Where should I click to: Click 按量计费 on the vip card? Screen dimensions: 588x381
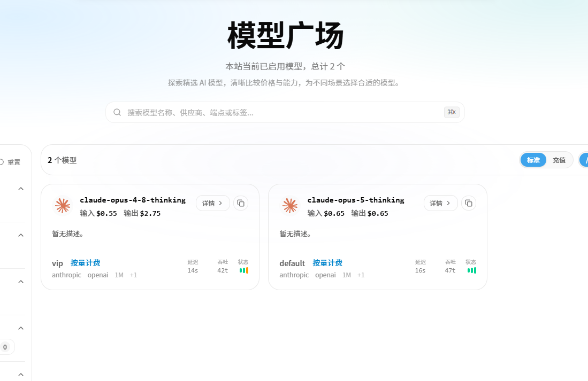pos(85,263)
